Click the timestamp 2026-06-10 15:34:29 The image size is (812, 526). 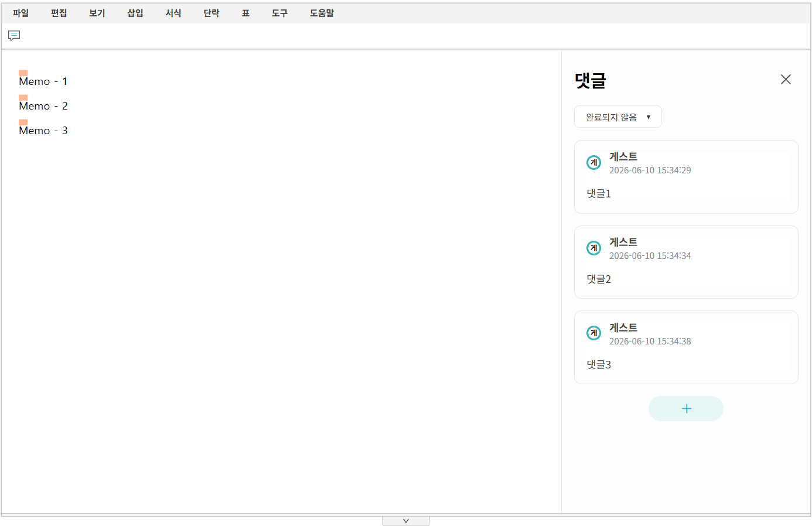click(x=650, y=170)
